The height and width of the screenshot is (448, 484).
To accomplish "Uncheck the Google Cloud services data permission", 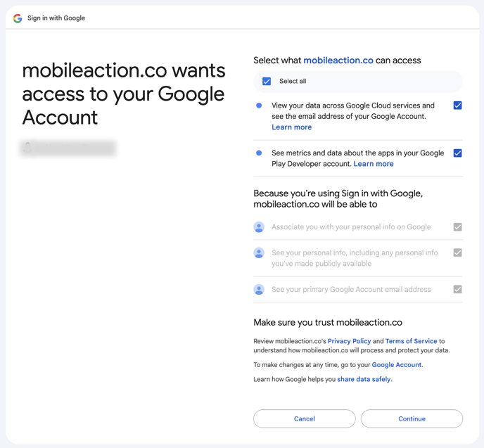I will coord(457,105).
